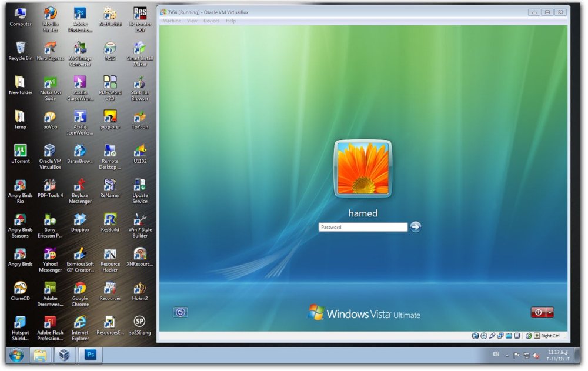Toggle mouse integration via status bar icon
This screenshot has height=371, width=588.
pos(528,335)
